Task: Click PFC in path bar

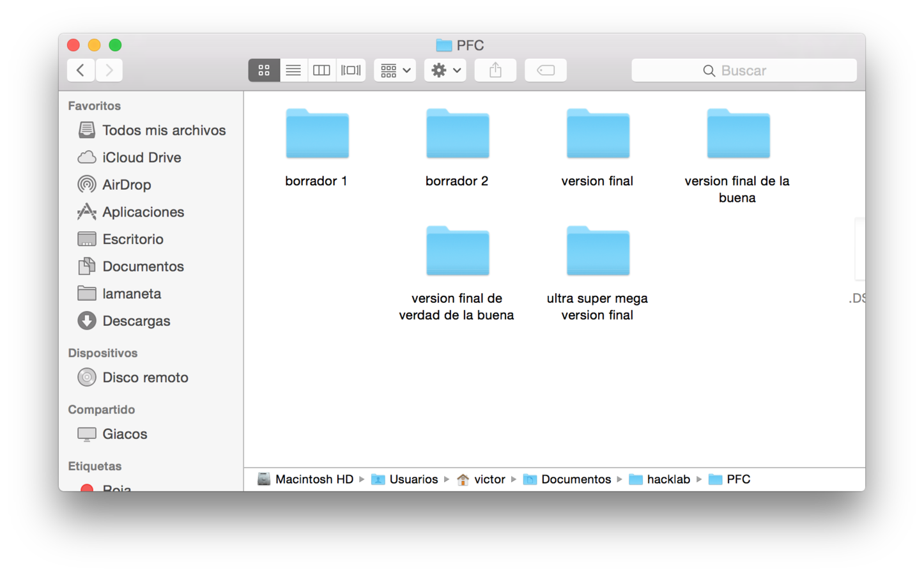Action: click(x=730, y=479)
